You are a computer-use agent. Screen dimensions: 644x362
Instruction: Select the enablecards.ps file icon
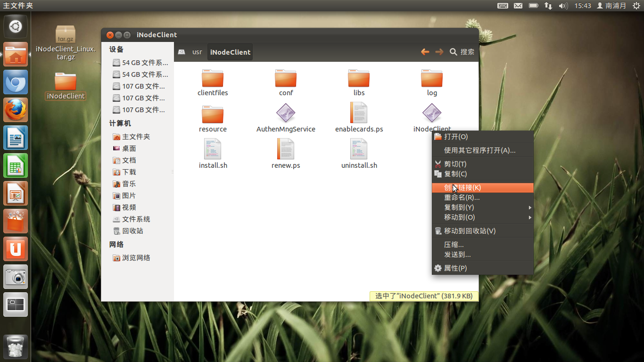[359, 113]
